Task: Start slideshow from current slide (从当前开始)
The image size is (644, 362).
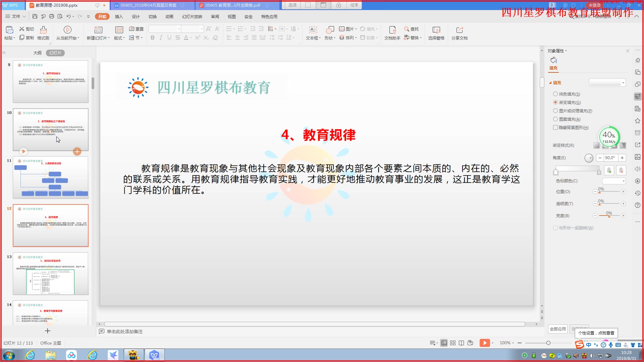Action: click(67, 33)
